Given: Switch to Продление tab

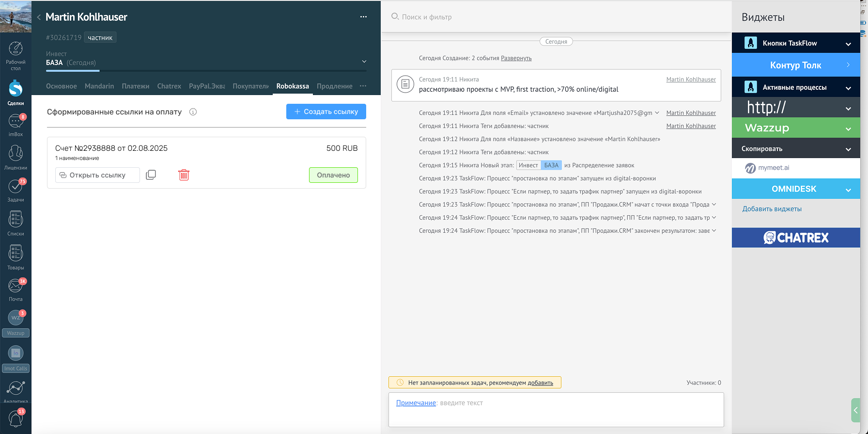Looking at the screenshot, I should pos(335,86).
